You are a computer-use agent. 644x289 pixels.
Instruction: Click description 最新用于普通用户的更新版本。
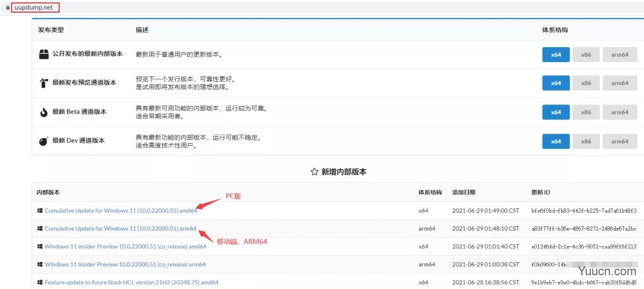(179, 54)
